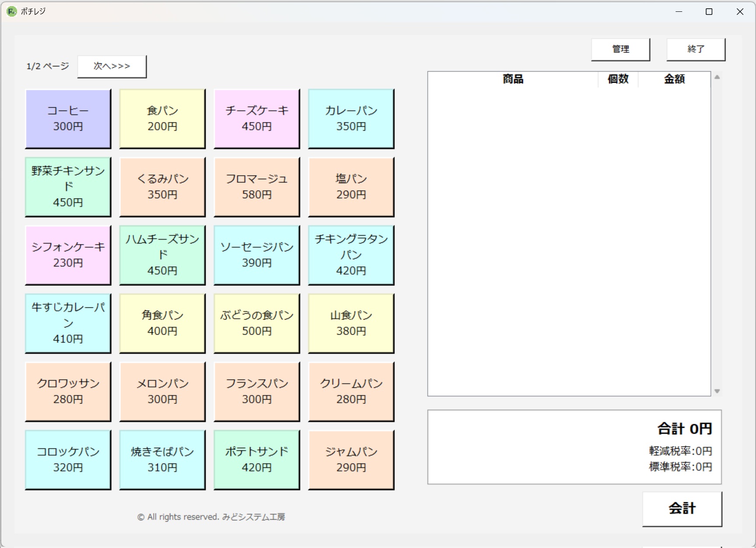Click the order list scroll down arrow
This screenshot has height=548, width=756.
tap(717, 391)
